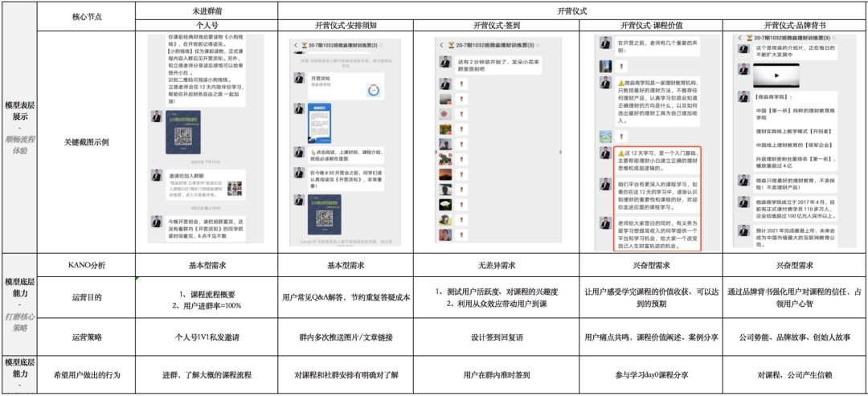Select the merged 开营仪式 header cell
The width and height of the screenshot is (868, 396).
click(572, 11)
